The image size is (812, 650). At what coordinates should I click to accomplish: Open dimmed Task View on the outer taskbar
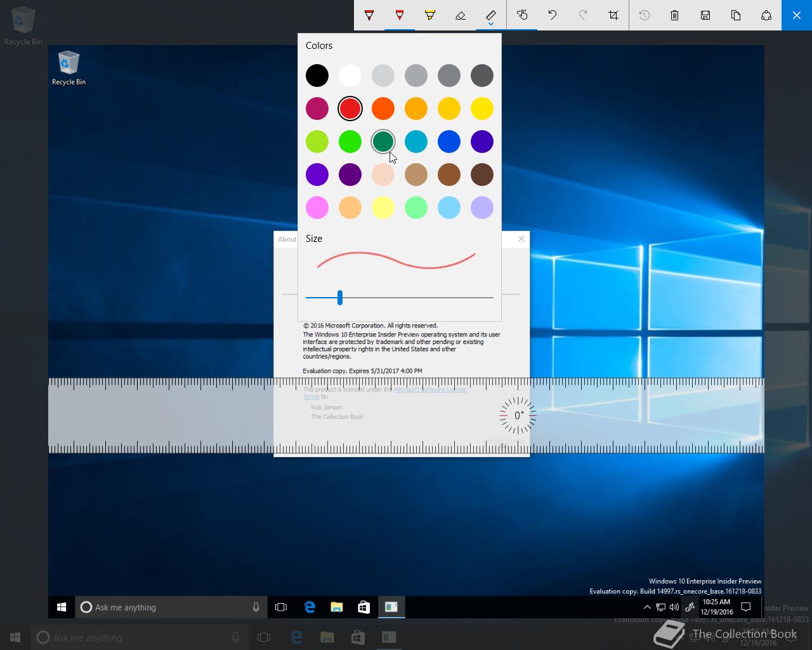click(x=264, y=637)
